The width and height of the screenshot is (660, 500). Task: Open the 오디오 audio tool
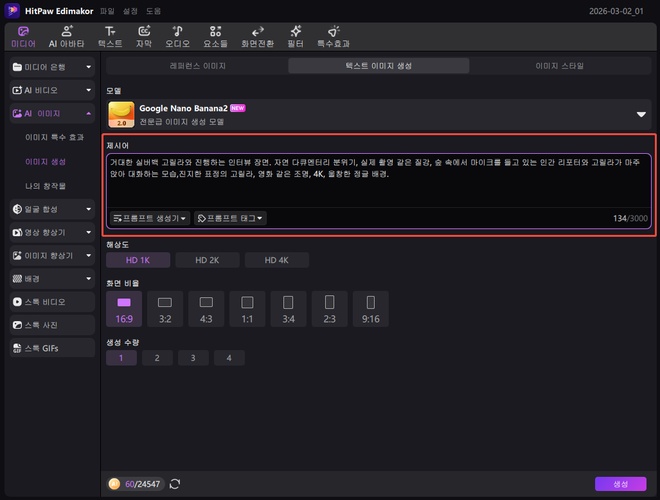tap(177, 37)
